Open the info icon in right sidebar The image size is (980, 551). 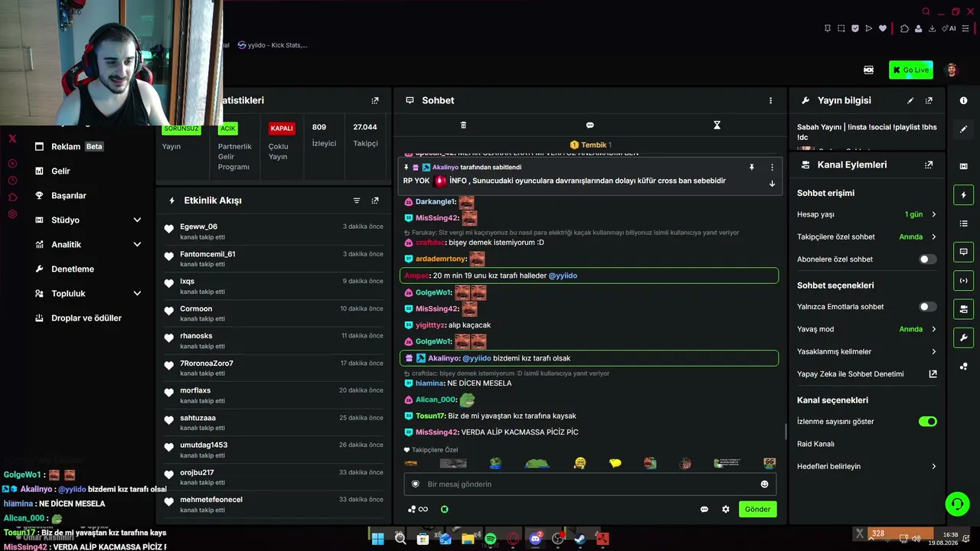click(963, 100)
